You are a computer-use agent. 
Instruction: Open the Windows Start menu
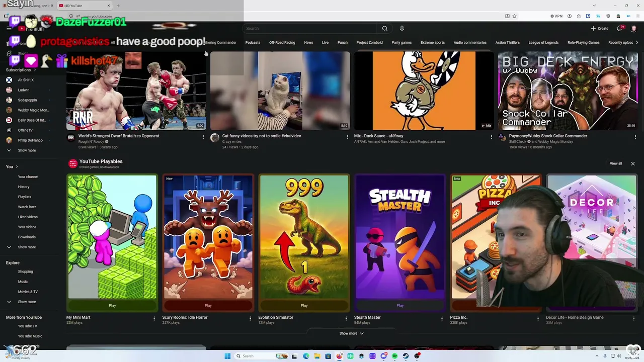[227, 356]
